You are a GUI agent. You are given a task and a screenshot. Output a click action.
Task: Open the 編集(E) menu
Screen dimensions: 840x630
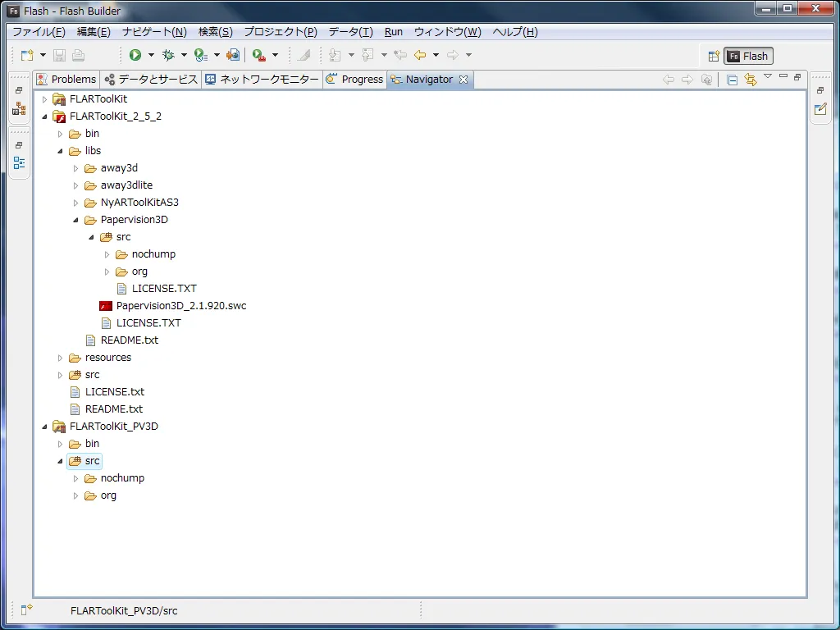click(94, 32)
